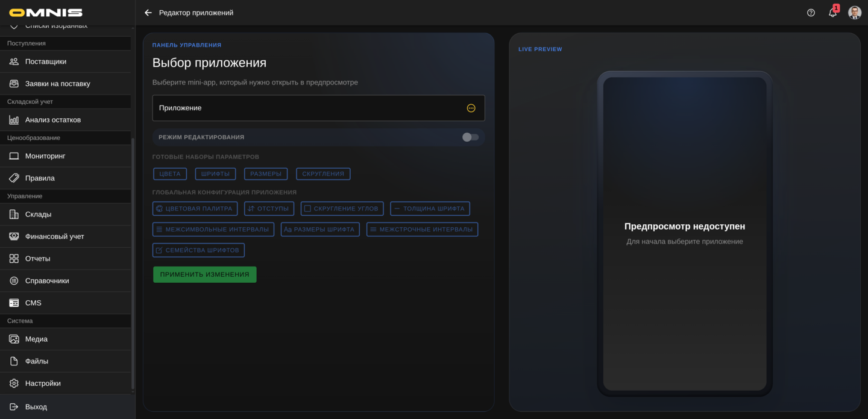Expand the Размеры шрифта configuration
Viewport: 868px width, 419px height.
pos(320,230)
